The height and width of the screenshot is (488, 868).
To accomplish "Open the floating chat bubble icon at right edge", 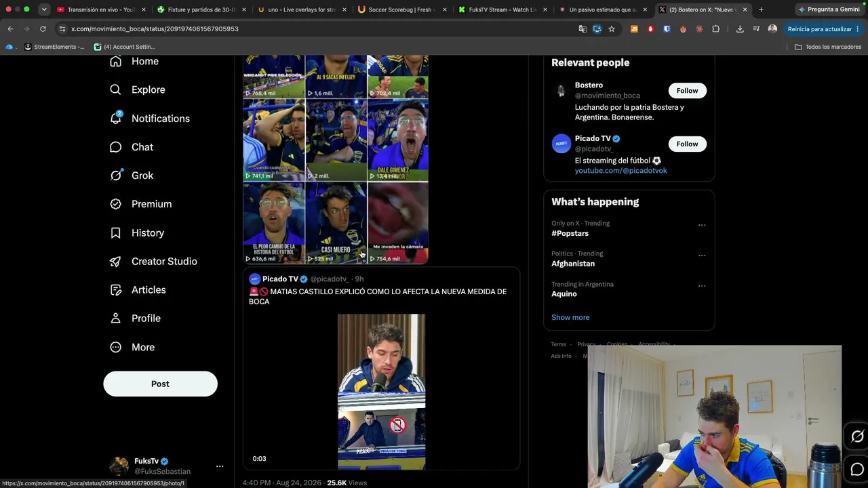I will (857, 469).
